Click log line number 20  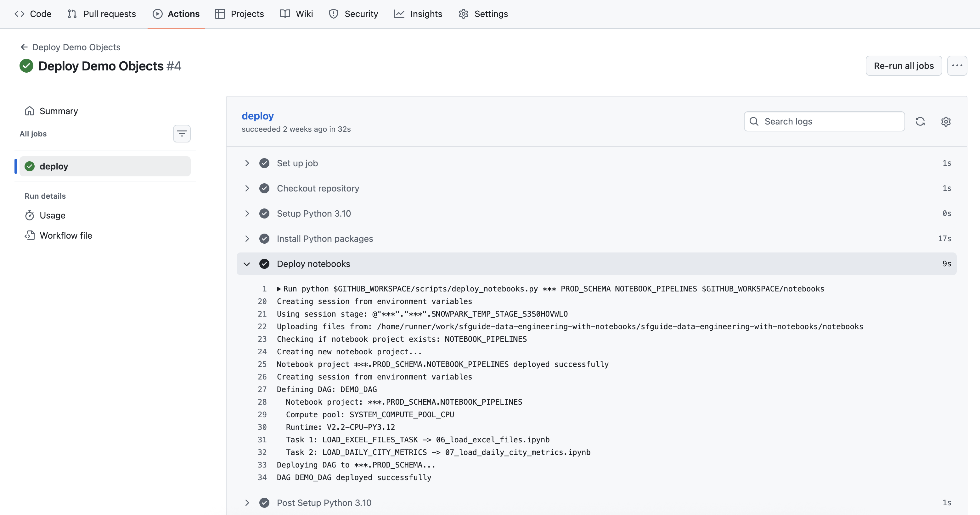262,302
